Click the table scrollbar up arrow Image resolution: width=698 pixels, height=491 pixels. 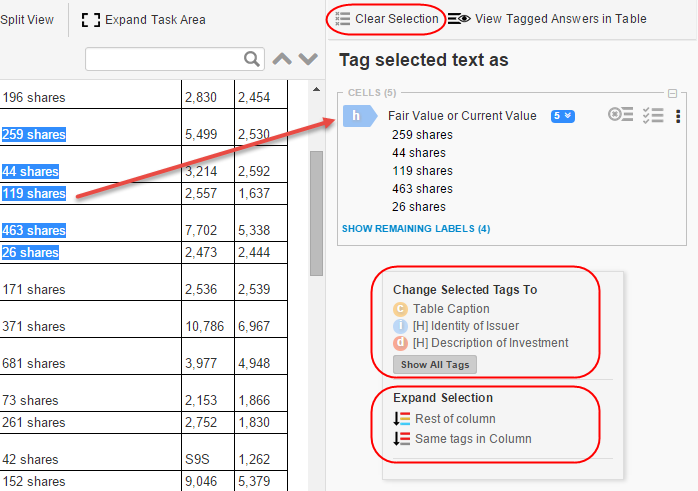pos(316,89)
